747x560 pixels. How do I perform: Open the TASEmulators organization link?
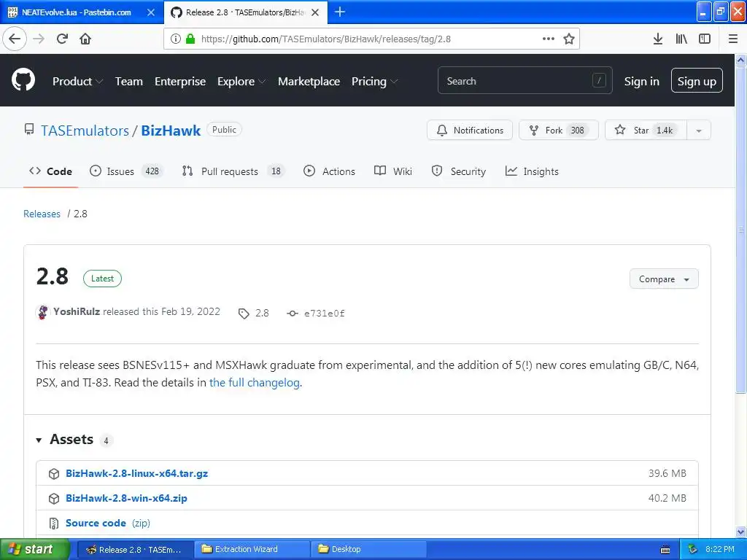85,131
